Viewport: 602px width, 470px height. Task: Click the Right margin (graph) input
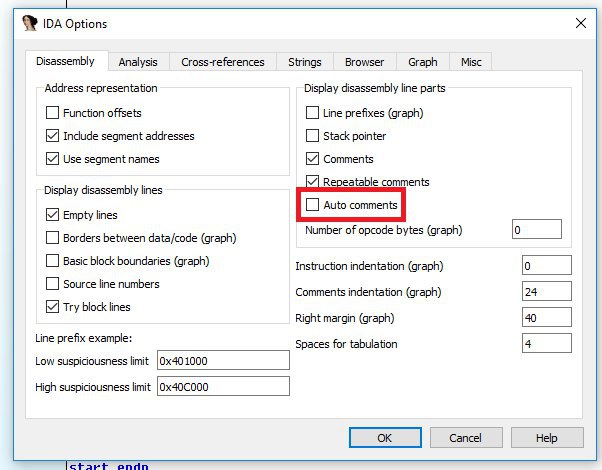coord(546,318)
